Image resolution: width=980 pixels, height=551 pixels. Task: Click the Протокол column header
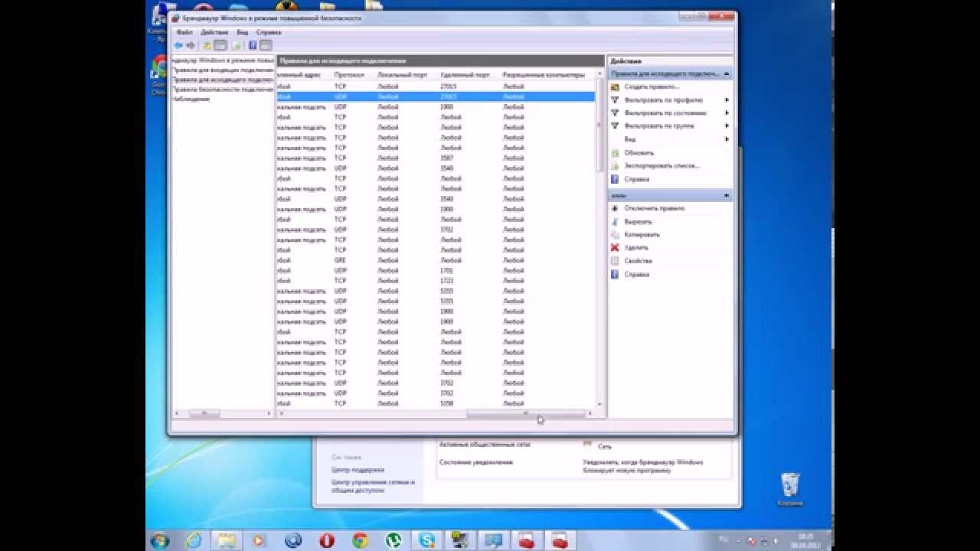[x=349, y=75]
